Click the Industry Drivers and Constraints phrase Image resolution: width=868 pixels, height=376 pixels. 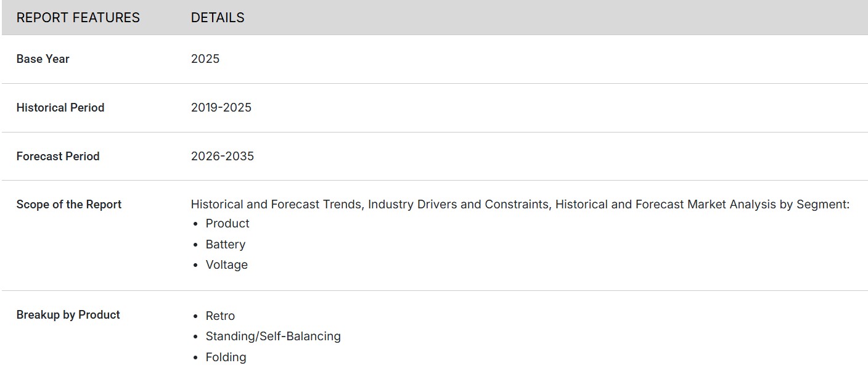point(459,205)
